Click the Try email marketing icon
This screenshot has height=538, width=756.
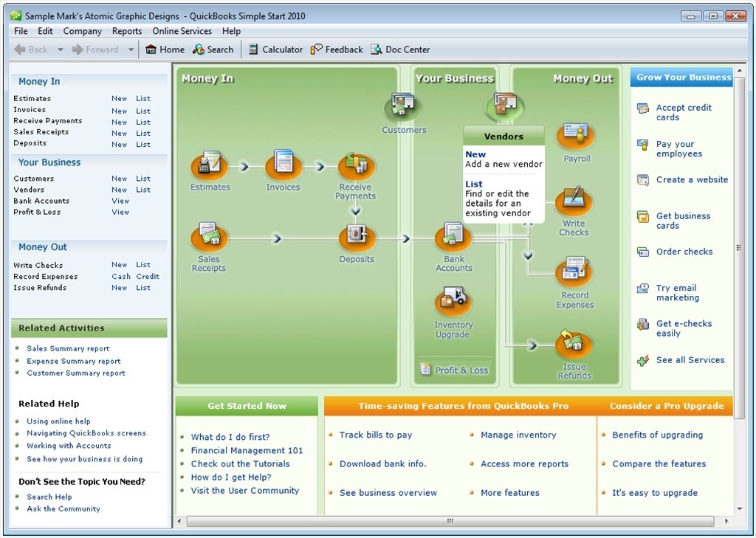643,289
